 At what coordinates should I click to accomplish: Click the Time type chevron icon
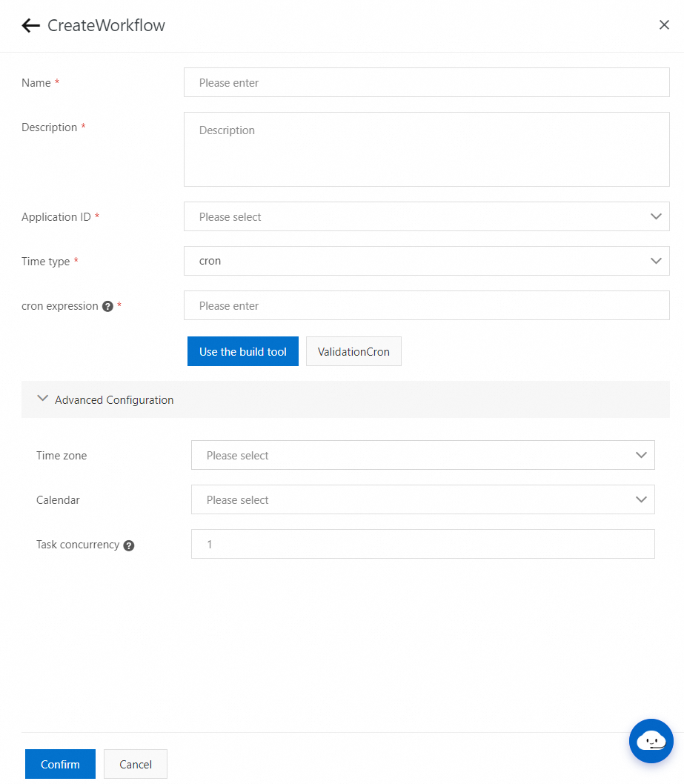tap(655, 261)
